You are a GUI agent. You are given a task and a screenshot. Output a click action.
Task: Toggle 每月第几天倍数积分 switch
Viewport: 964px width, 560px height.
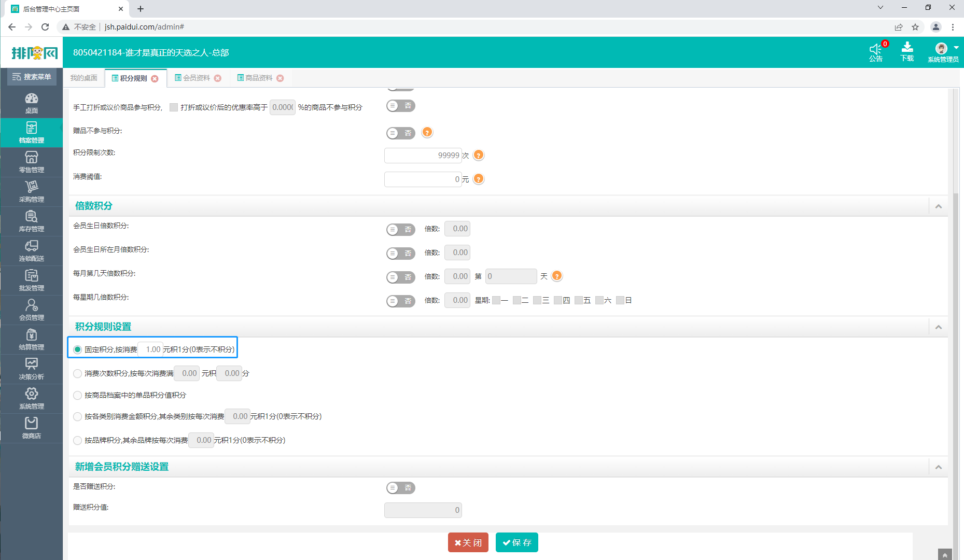tap(401, 277)
